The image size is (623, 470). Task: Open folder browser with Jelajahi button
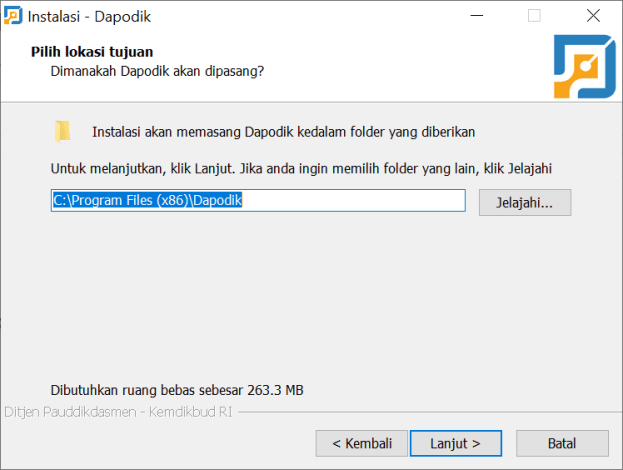click(524, 202)
